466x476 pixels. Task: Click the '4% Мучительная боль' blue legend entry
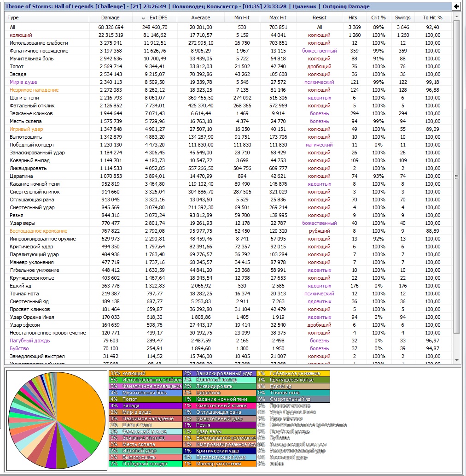click(x=146, y=393)
